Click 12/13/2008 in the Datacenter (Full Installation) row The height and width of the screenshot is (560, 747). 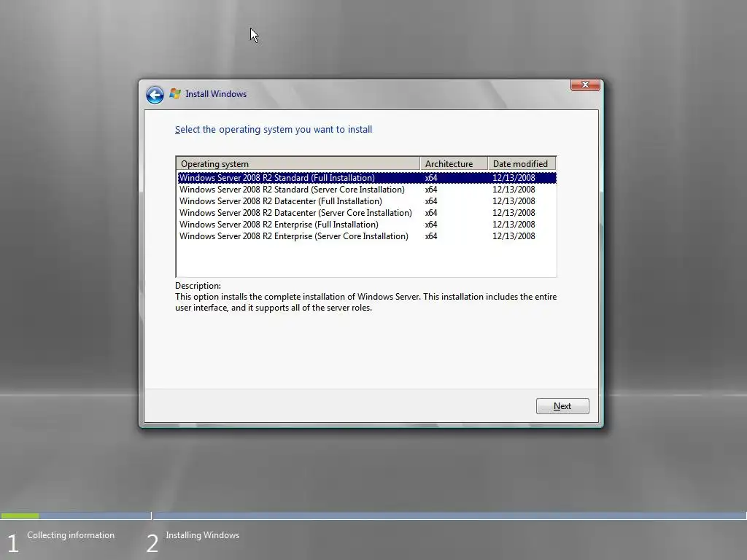[x=514, y=201]
